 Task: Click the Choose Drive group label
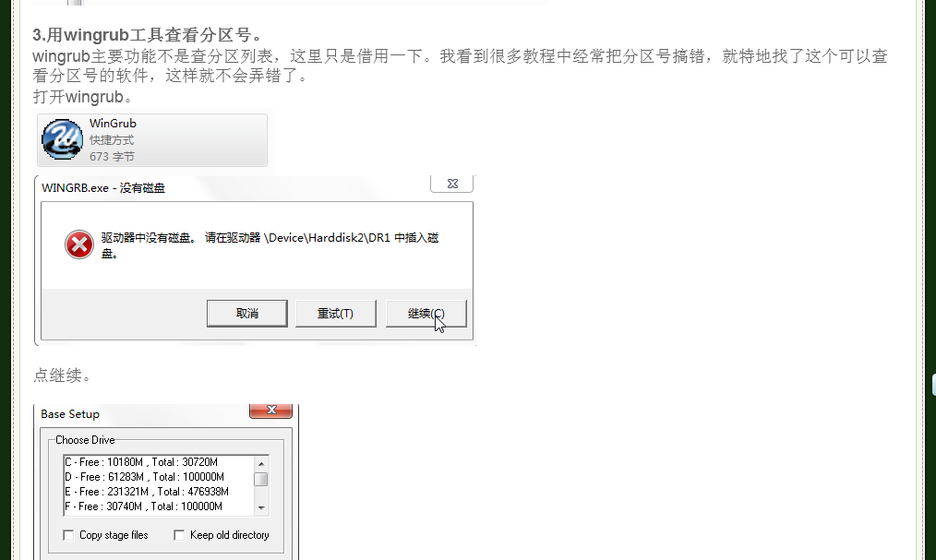pyautogui.click(x=85, y=440)
